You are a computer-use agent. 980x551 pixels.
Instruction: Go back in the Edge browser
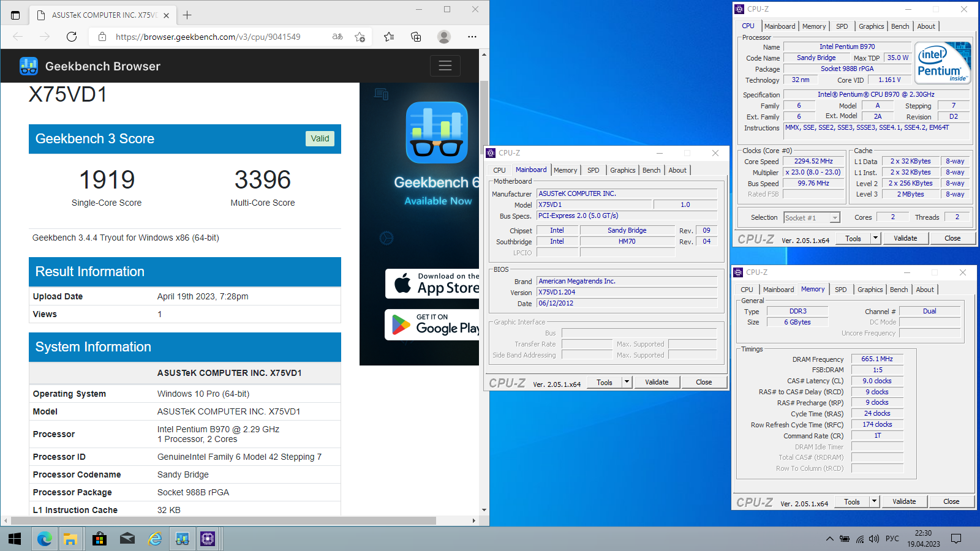point(18,37)
